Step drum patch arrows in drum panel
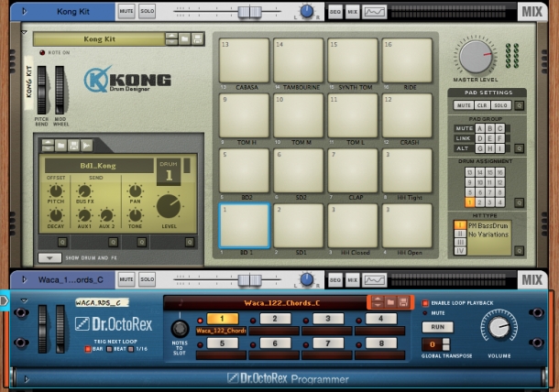559x392 pixels. point(49,146)
